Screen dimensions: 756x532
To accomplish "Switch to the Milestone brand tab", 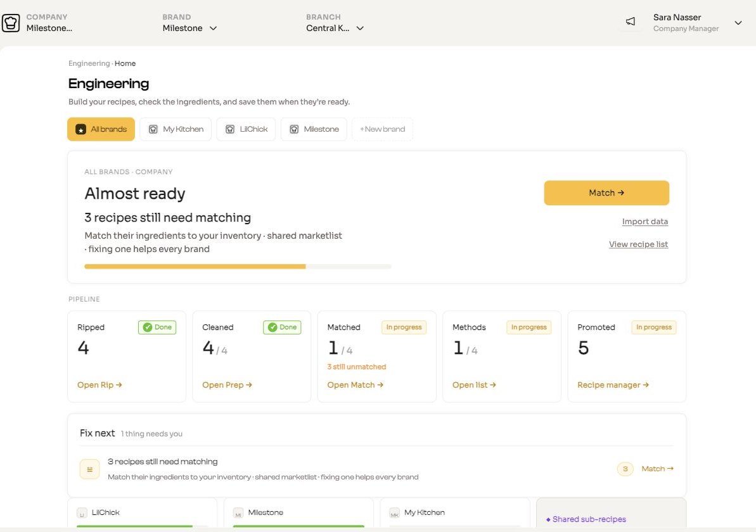I will tap(314, 129).
